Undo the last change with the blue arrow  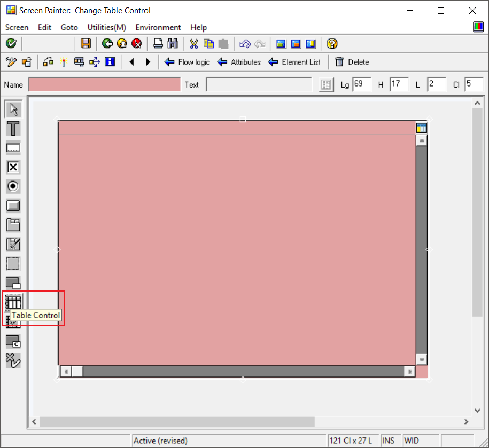245,43
